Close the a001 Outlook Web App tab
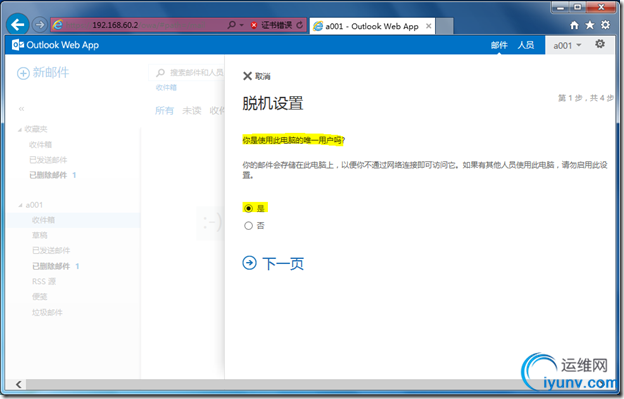This screenshot has height=399, width=624. point(429,26)
